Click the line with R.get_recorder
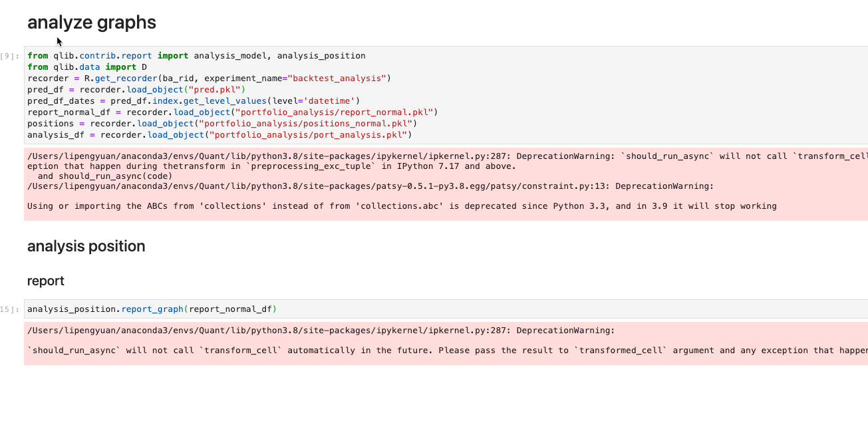Viewport: 868px width, 427px height. click(210, 78)
